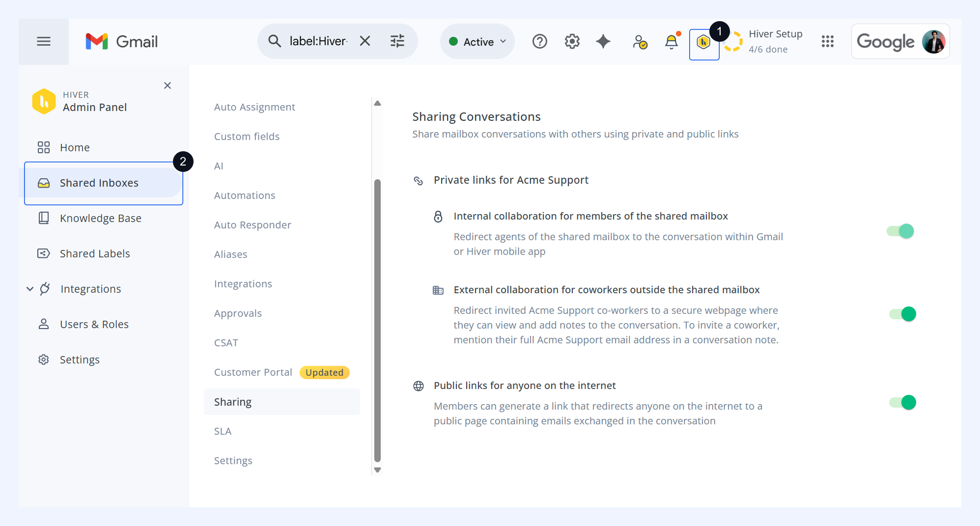
Task: Open Google apps grid
Action: (828, 42)
